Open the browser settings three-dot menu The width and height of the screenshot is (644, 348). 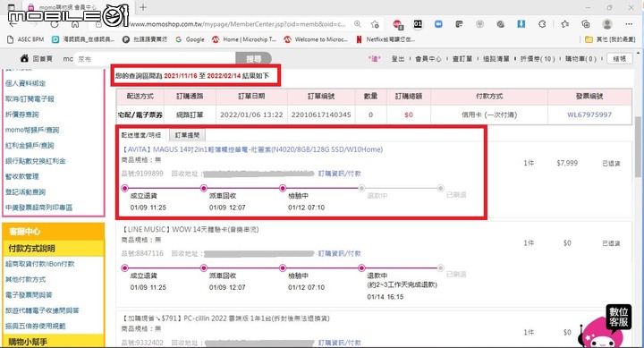point(629,24)
